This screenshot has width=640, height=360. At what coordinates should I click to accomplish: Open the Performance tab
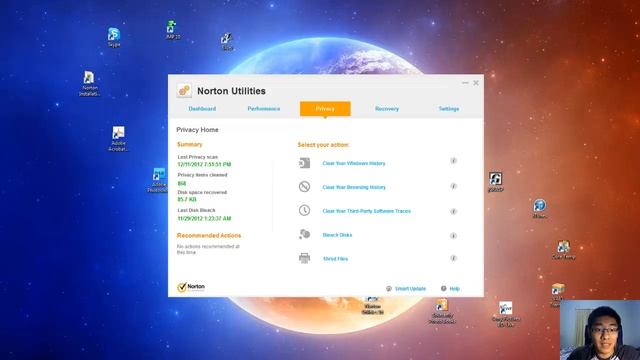(264, 109)
